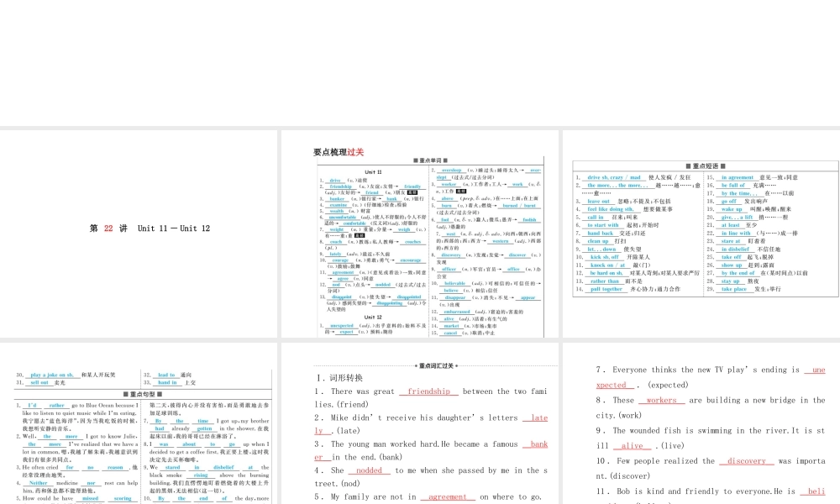840x504 pixels.
Task: Open the title slide '第 22 讲 Unit 11 — Unit 12'
Action: pyautogui.click(x=139, y=234)
